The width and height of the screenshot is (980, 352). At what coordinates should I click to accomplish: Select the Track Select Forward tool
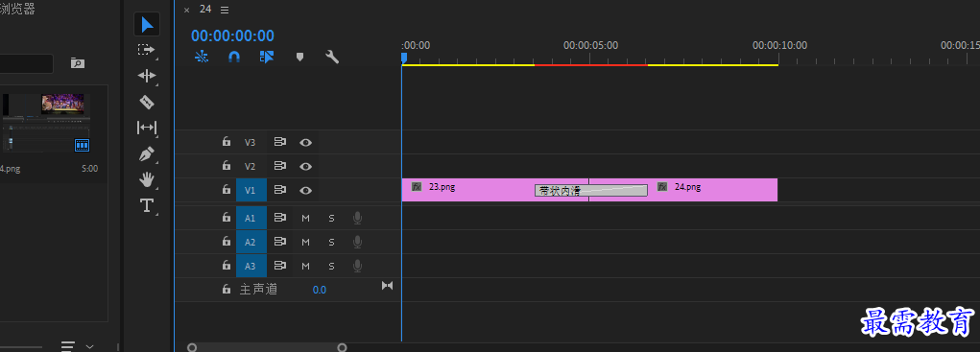click(x=146, y=49)
